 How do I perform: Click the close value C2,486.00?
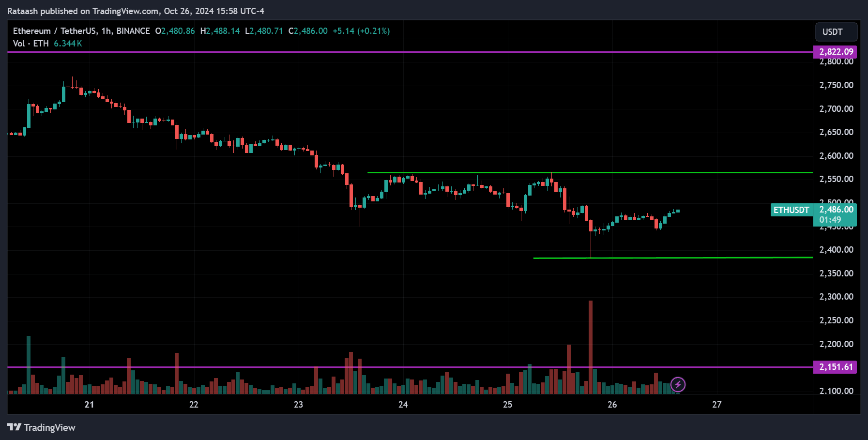(x=308, y=31)
